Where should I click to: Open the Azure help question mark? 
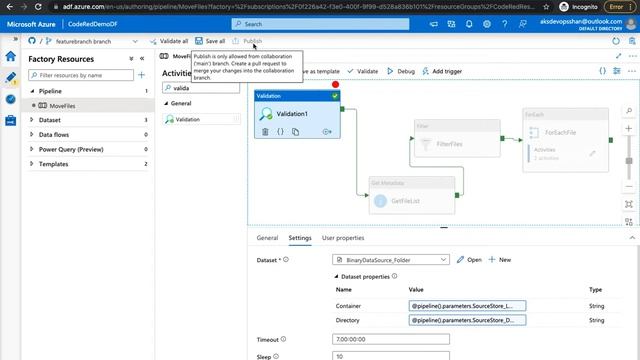coord(504,24)
